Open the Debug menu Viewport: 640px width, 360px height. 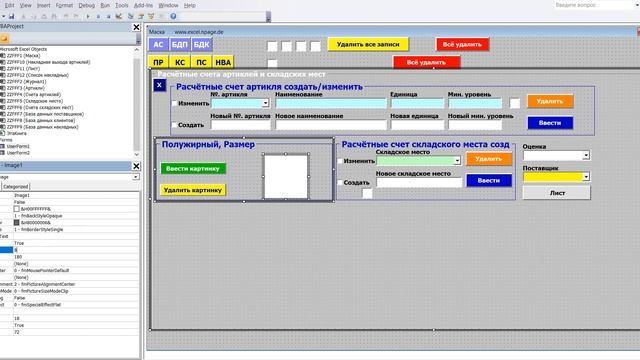(87, 5)
